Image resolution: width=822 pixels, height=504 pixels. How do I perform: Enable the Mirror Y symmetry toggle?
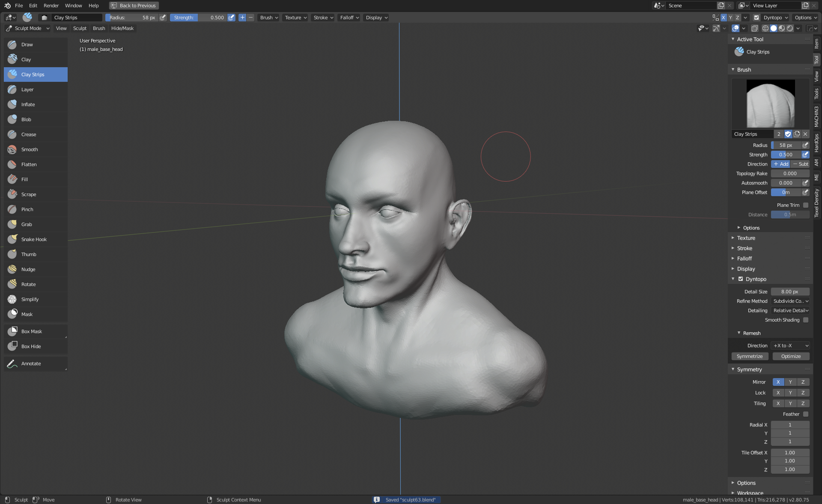click(x=790, y=382)
